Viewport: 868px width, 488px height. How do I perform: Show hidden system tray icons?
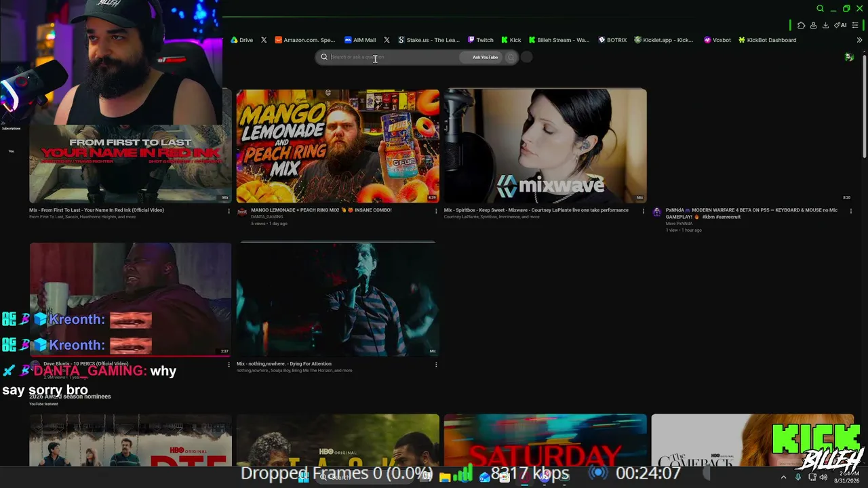(x=784, y=477)
